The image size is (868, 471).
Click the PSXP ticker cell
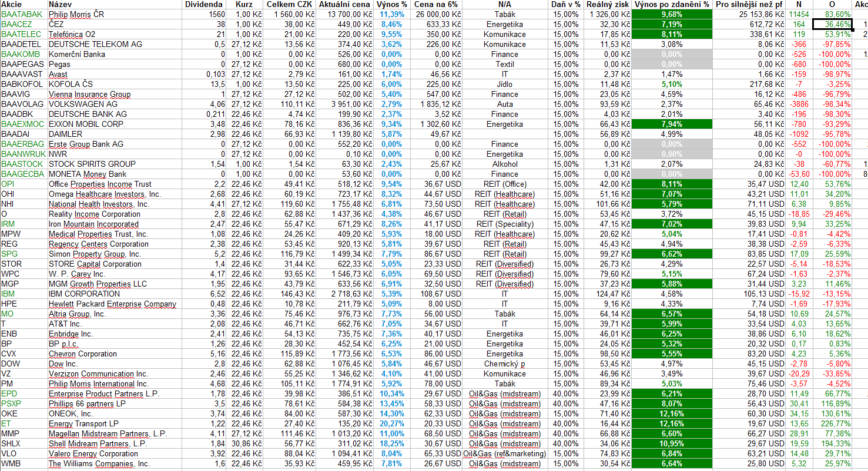point(24,403)
